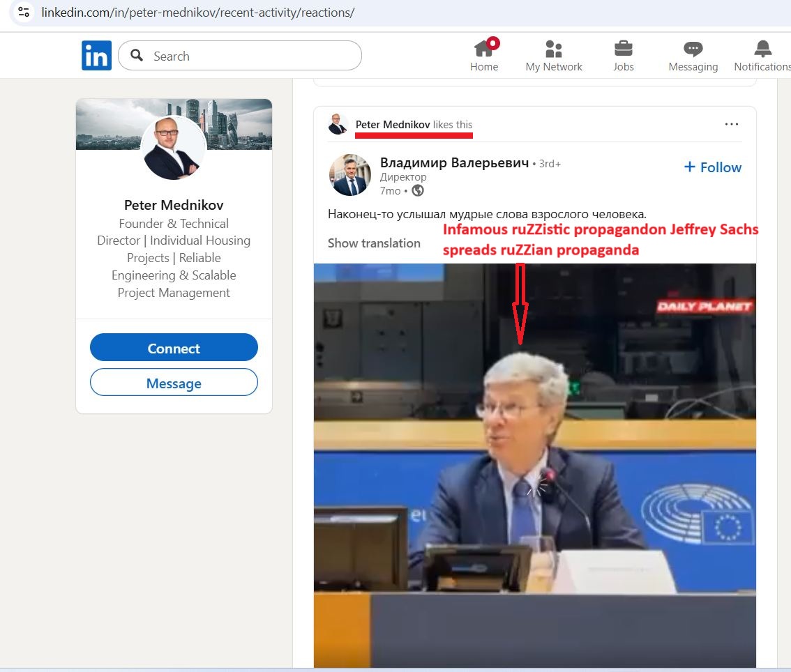791x672 pixels.
Task: Click the LinkedIn logo icon
Action: point(96,56)
